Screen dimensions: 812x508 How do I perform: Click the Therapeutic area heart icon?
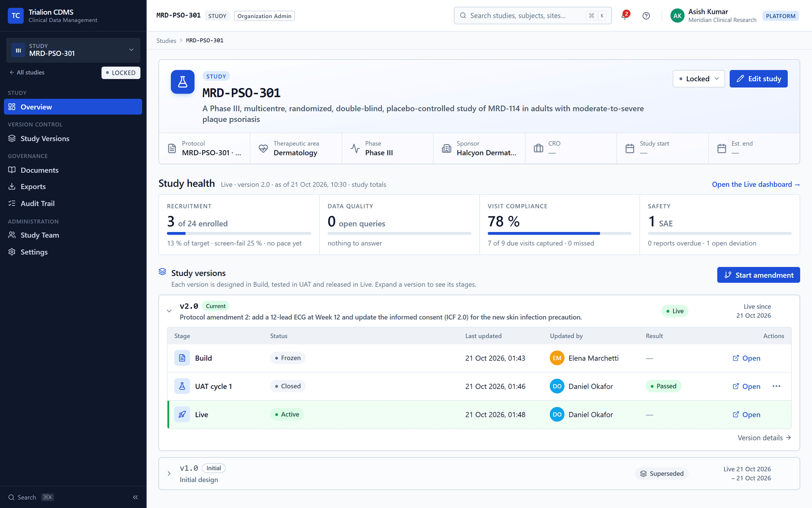point(263,149)
